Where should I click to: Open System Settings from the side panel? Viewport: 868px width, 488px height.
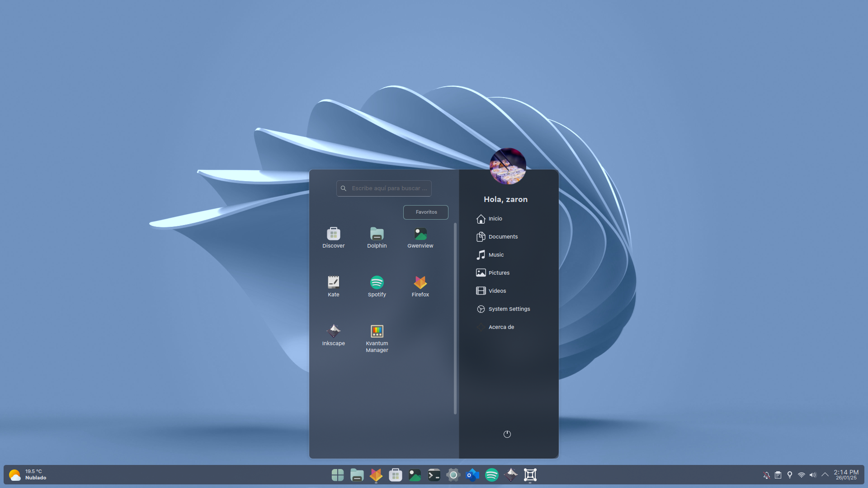(x=503, y=309)
